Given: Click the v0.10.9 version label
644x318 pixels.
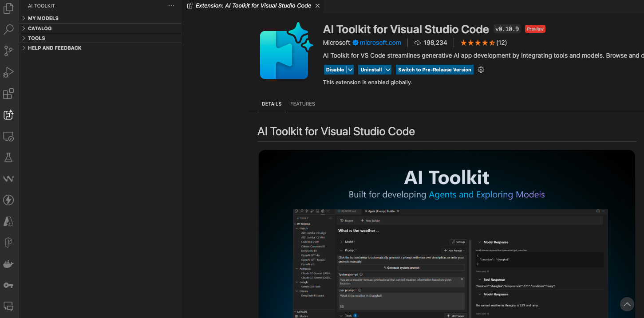Looking at the screenshot, I should click(x=507, y=29).
